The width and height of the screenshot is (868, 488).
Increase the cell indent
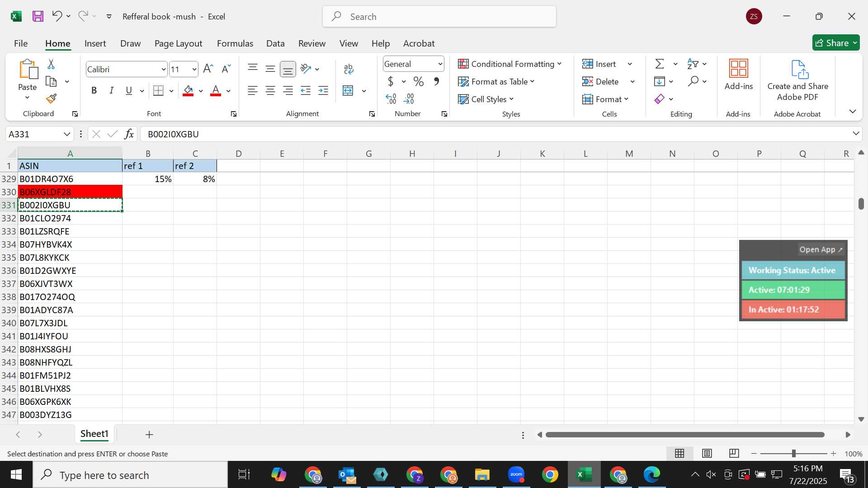(x=323, y=90)
